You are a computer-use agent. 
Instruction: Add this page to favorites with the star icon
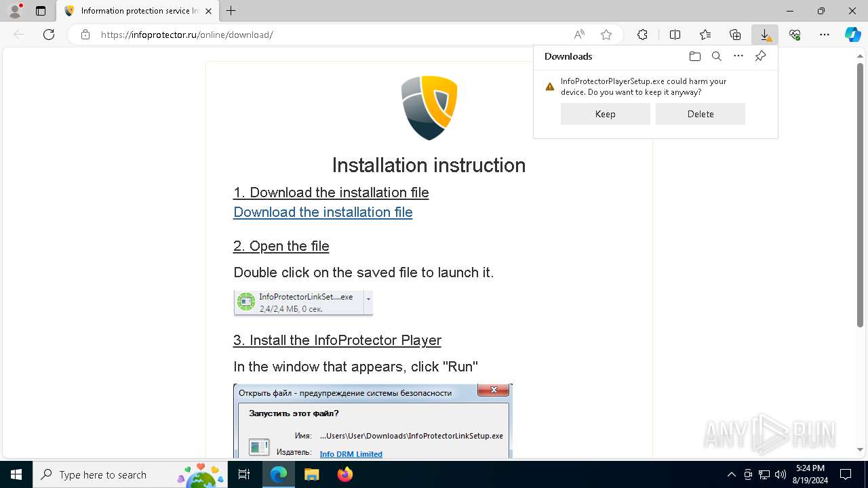[606, 35]
